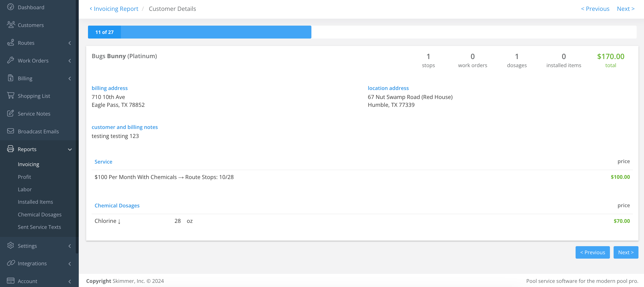The image size is (644, 287).
Task: Click the Work Orders wrench icon
Action: click(x=11, y=60)
